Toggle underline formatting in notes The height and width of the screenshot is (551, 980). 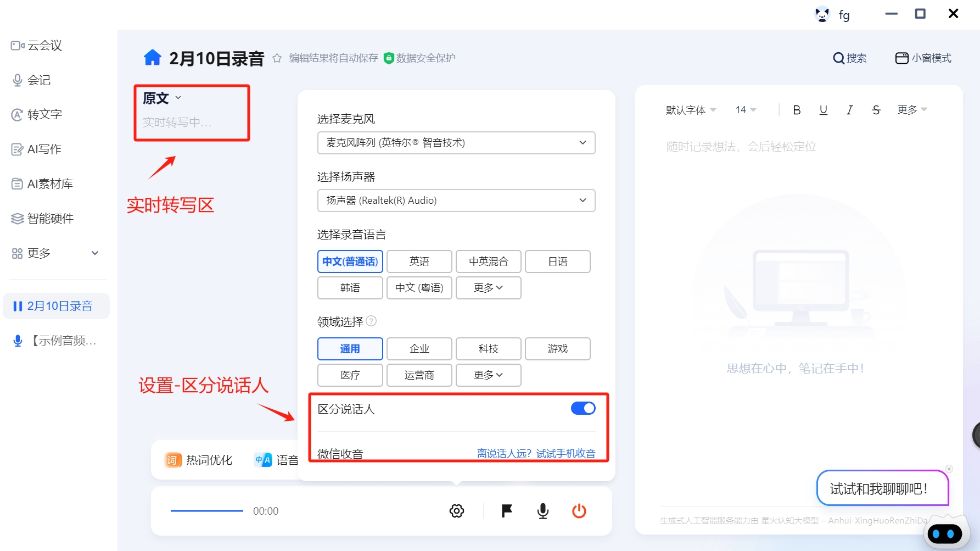(823, 110)
